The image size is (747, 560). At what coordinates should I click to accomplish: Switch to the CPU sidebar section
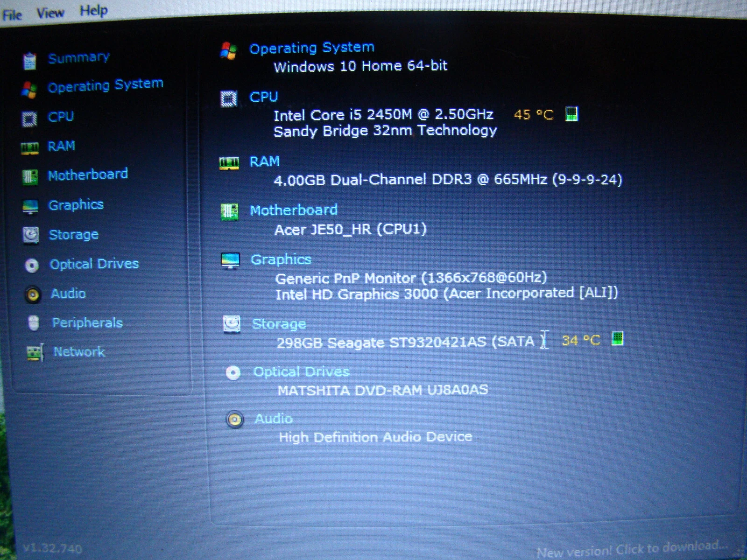tap(61, 116)
